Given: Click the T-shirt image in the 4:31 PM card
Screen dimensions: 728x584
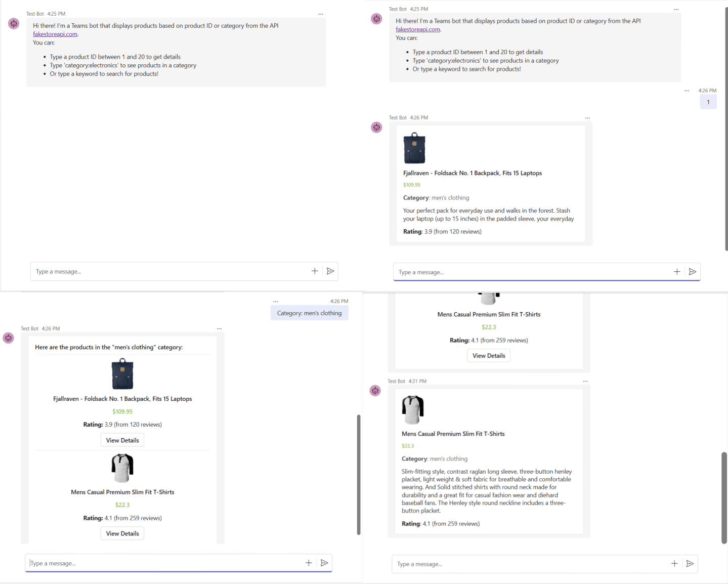Looking at the screenshot, I should 413,410.
